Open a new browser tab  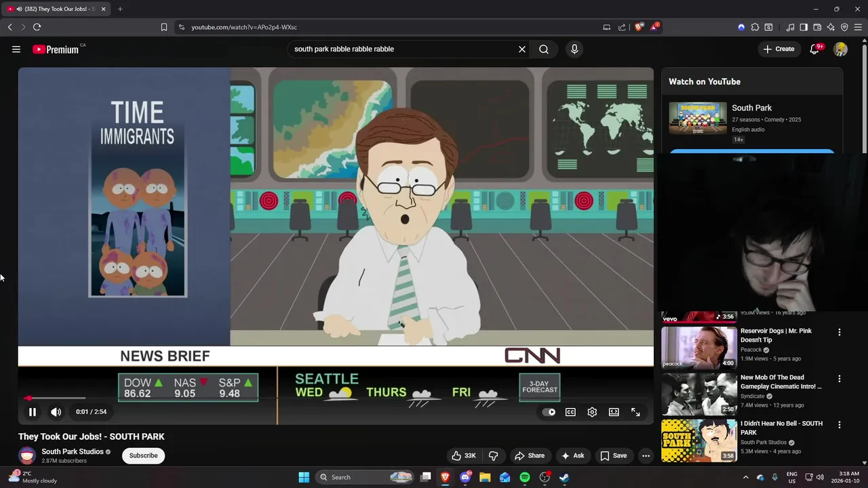tap(120, 9)
